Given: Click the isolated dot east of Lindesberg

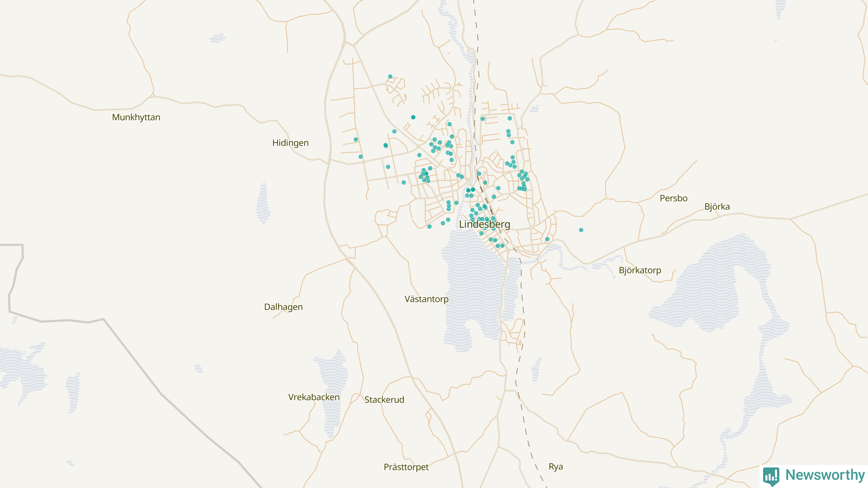Looking at the screenshot, I should [x=581, y=230].
